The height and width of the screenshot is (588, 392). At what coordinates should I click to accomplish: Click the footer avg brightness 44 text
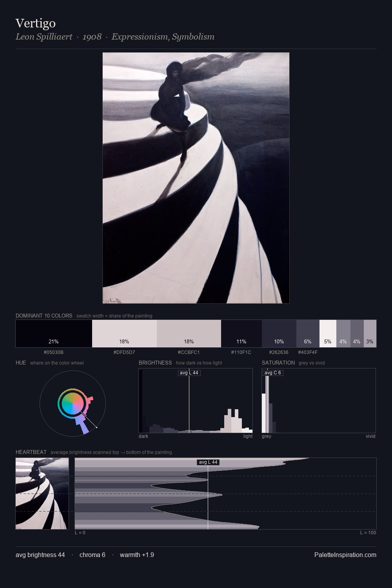click(x=40, y=555)
